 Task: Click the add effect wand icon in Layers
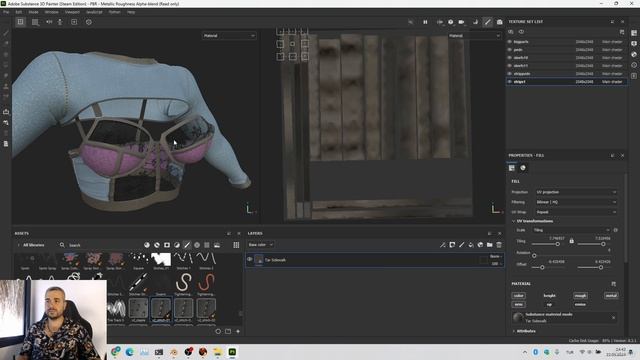coord(442,245)
